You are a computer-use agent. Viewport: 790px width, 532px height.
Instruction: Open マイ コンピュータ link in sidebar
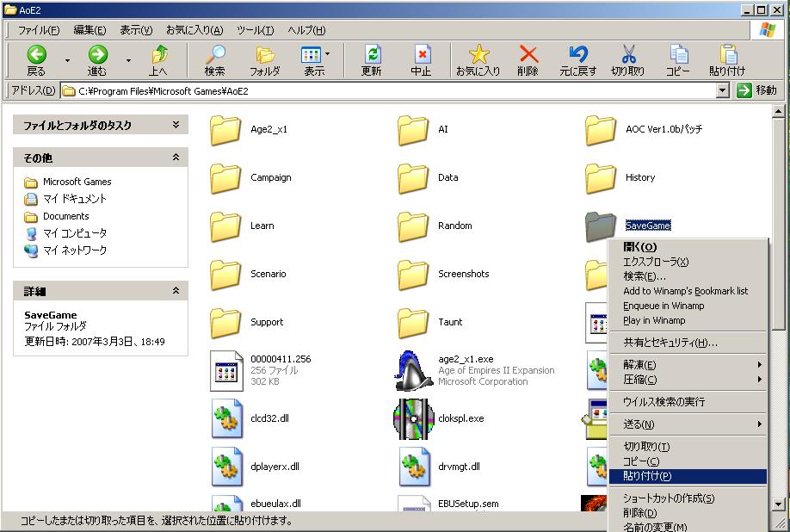pos(75,233)
